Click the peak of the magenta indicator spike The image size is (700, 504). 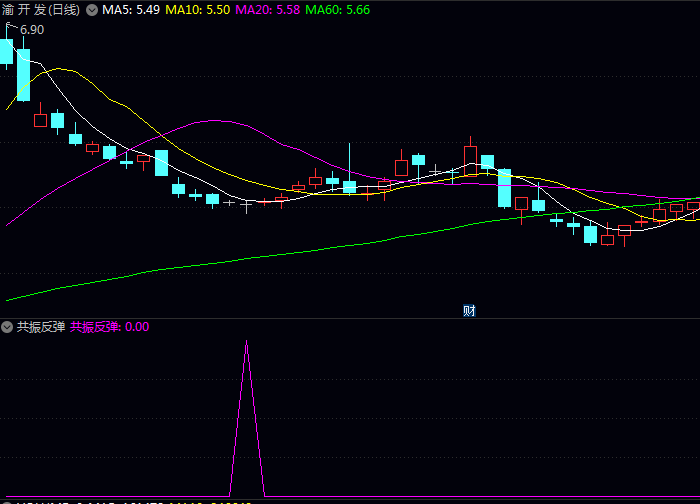pos(247,342)
